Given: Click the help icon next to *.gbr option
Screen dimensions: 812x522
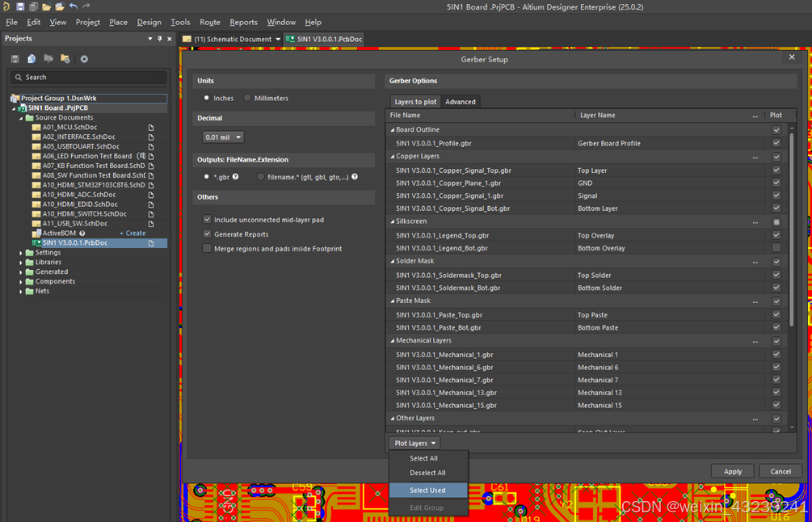Looking at the screenshot, I should (236, 177).
